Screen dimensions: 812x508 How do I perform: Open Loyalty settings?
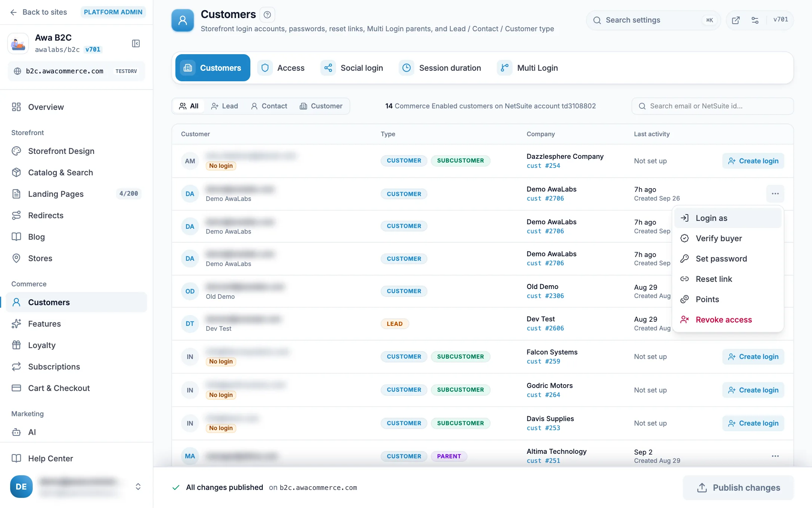pos(76,345)
